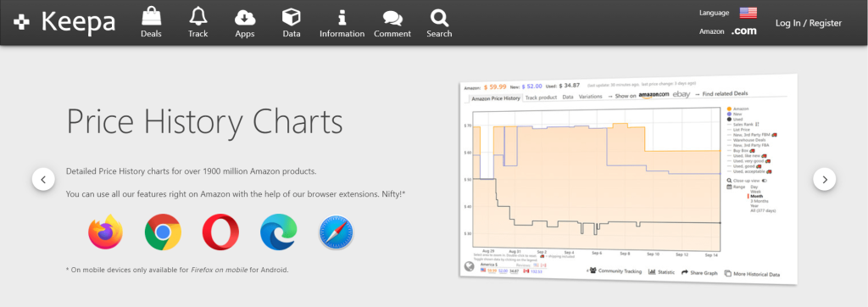Click the price history chart image
The height and width of the screenshot is (307, 868).
(628, 180)
